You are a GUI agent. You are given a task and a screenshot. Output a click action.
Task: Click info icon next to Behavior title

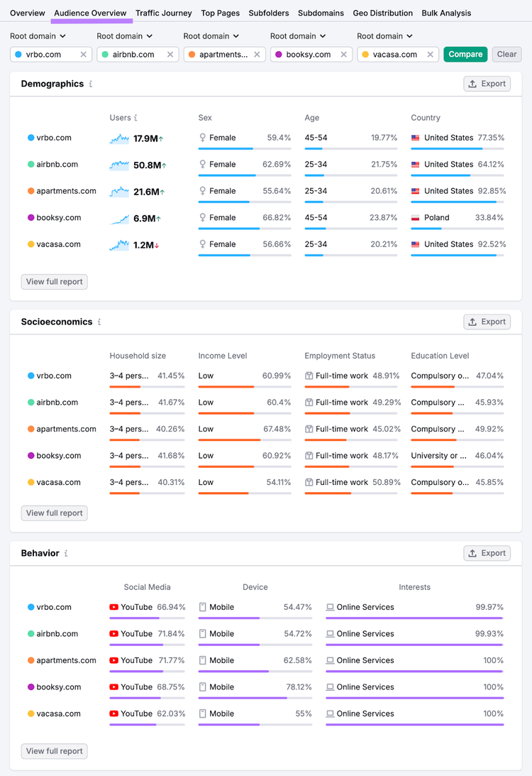(x=66, y=553)
